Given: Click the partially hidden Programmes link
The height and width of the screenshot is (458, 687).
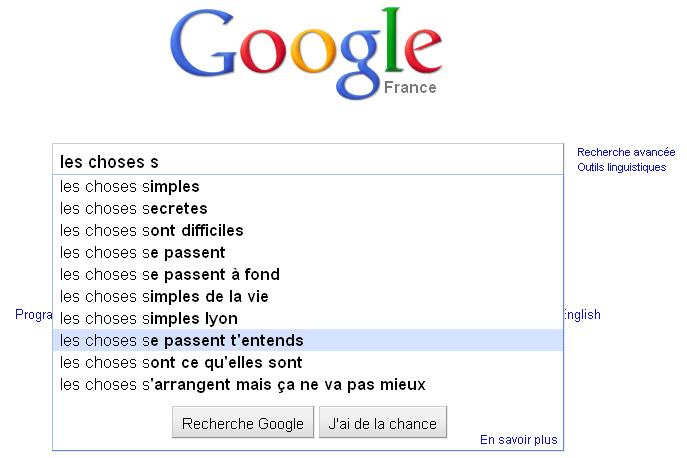Looking at the screenshot, I should 34,314.
